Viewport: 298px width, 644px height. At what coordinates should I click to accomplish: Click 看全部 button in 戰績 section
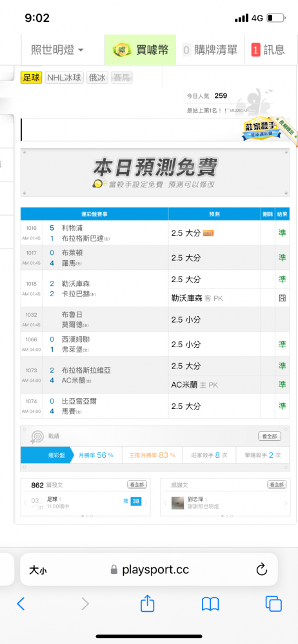pyautogui.click(x=270, y=436)
